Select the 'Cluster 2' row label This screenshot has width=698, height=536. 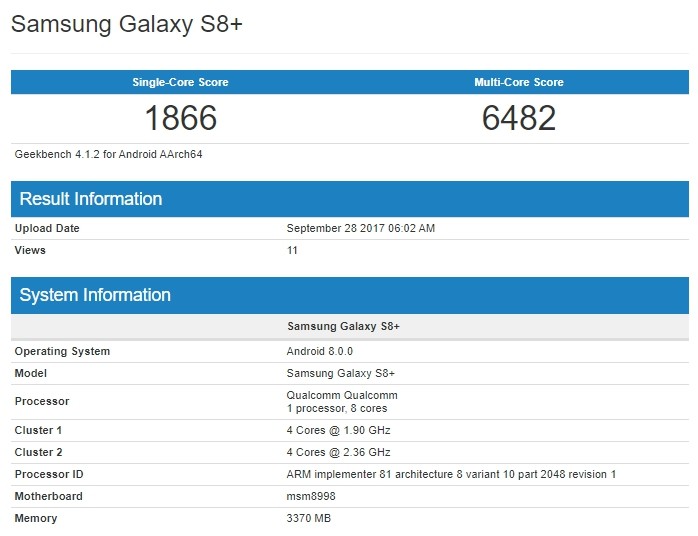[x=39, y=452]
